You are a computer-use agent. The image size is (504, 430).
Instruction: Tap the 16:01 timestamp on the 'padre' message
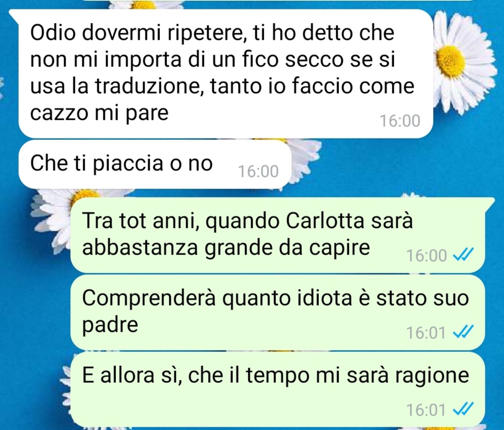[x=426, y=333]
